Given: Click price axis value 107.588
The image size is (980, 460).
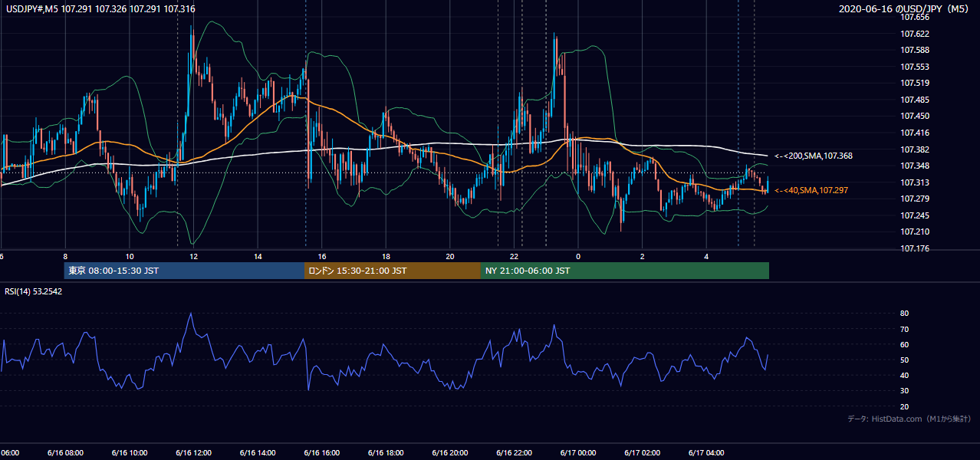Looking at the screenshot, I should point(914,50).
